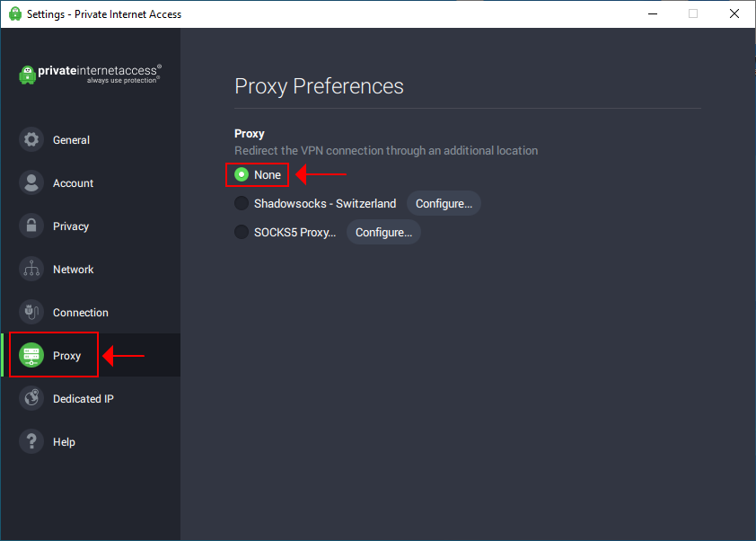
Task: Open Configure for SOCKS5 proxy
Action: 383,233
